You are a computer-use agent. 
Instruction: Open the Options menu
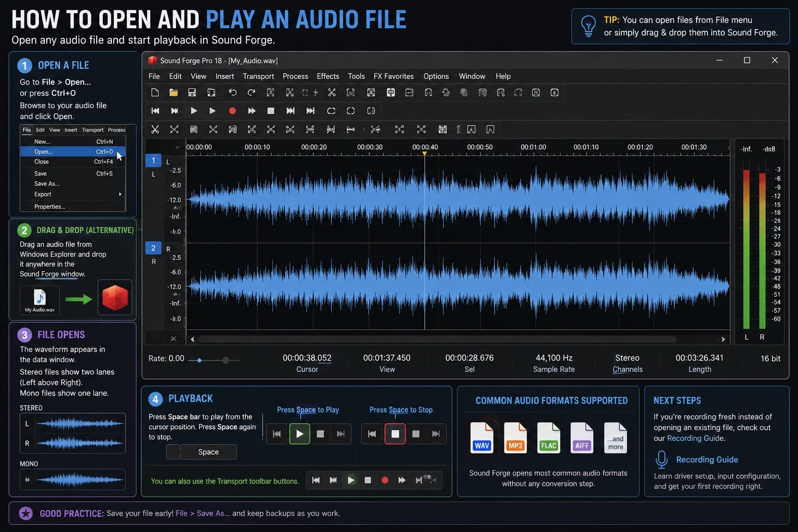436,76
